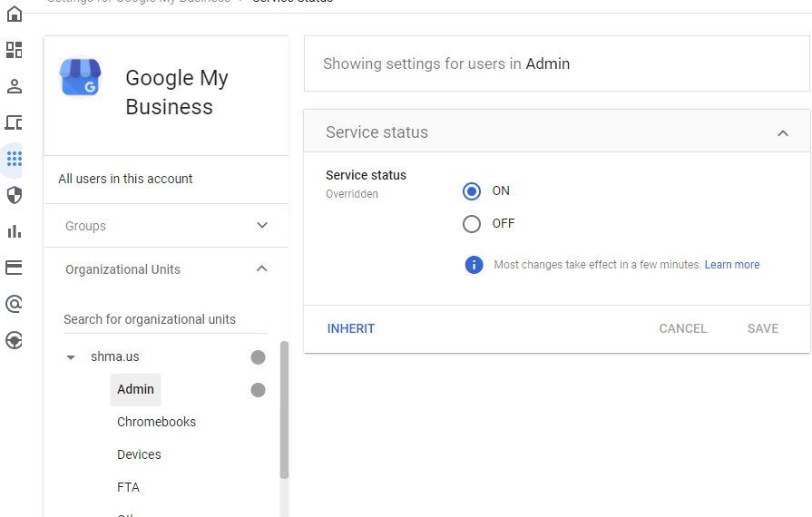Open the Users person icon
812x517 pixels.
click(14, 86)
